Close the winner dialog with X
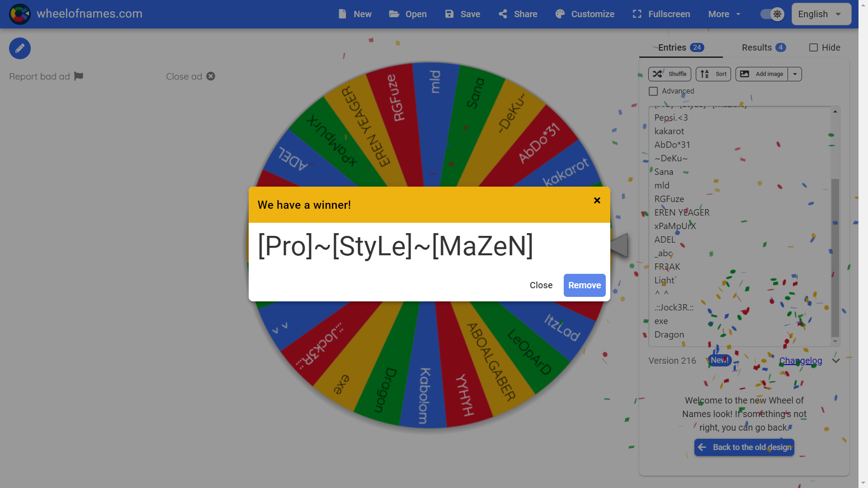This screenshot has width=868, height=488. pos(597,201)
